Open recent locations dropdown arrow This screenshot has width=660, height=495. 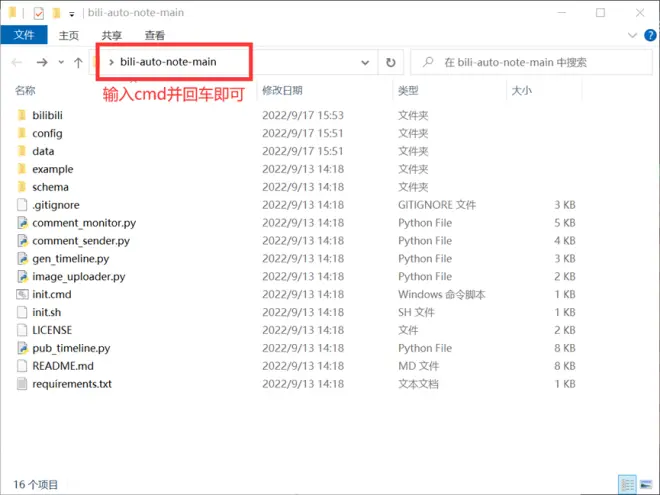click(61, 62)
